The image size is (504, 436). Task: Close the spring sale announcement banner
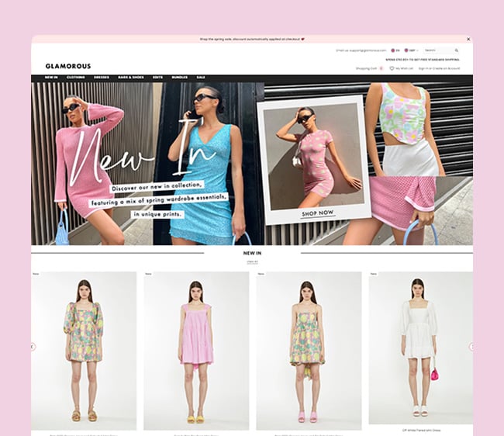pos(468,39)
